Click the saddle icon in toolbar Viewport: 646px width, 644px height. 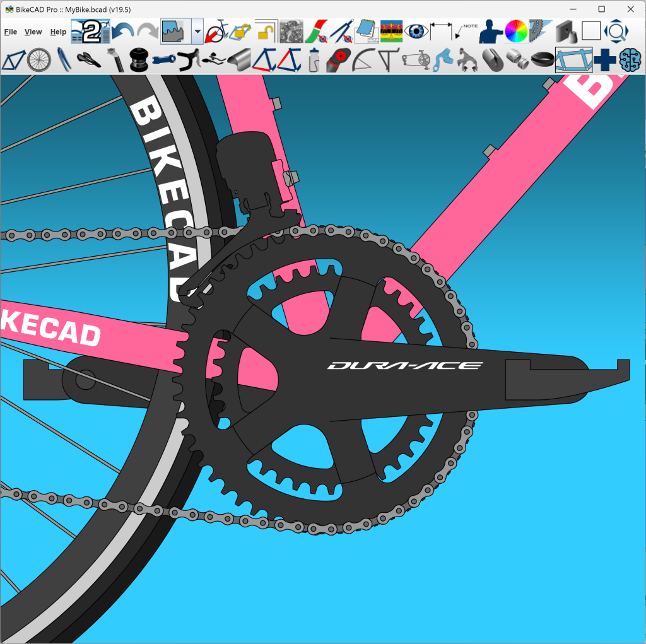89,60
